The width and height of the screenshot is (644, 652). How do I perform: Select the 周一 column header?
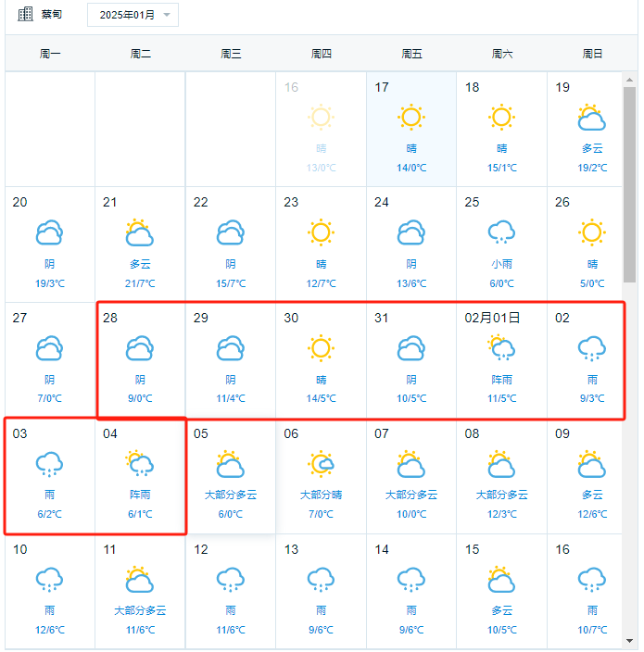click(50, 54)
